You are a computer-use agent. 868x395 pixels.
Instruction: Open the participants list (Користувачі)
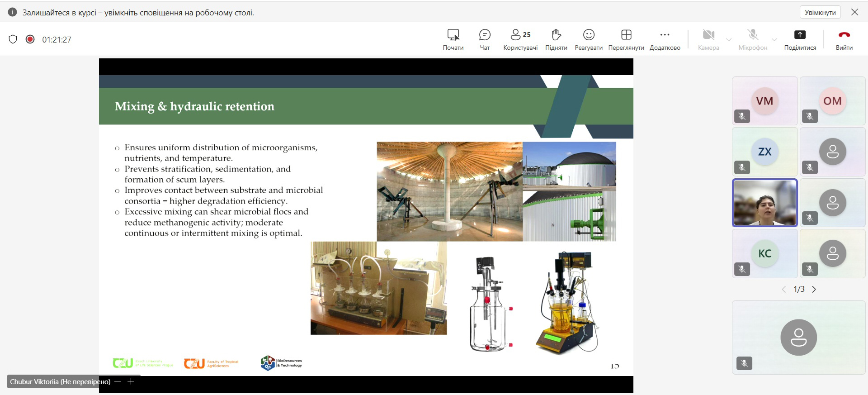[520, 39]
